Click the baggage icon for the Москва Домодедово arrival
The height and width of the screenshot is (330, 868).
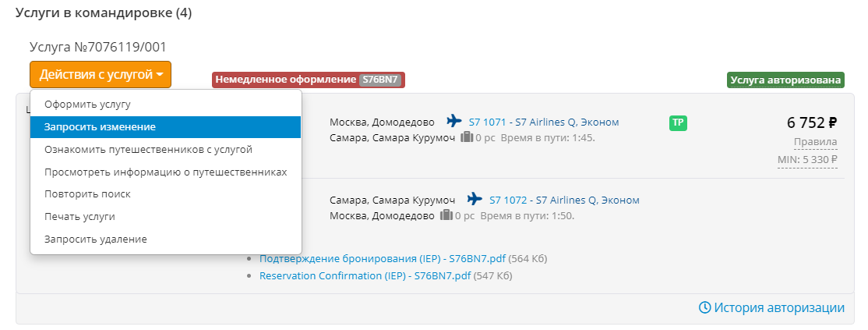tap(446, 215)
